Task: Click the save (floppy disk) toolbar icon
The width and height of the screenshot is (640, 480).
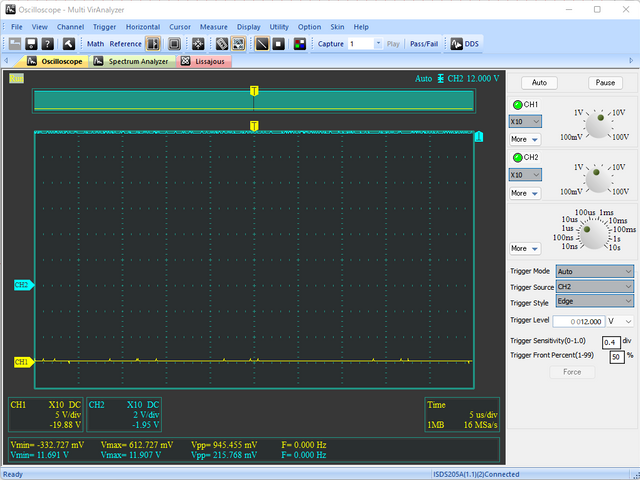Action: pos(32,44)
